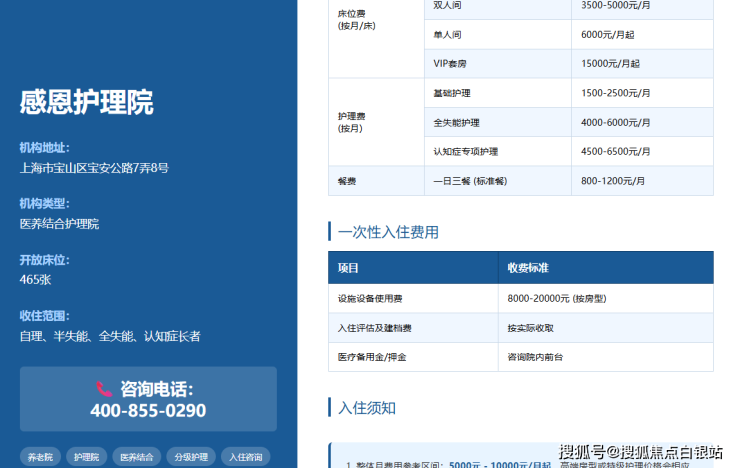Click the 400-855-0290 phone number

tap(148, 410)
